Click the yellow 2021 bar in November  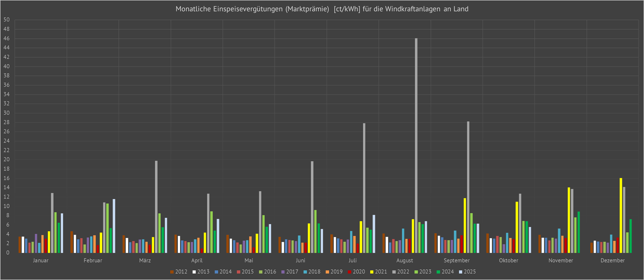569,220
